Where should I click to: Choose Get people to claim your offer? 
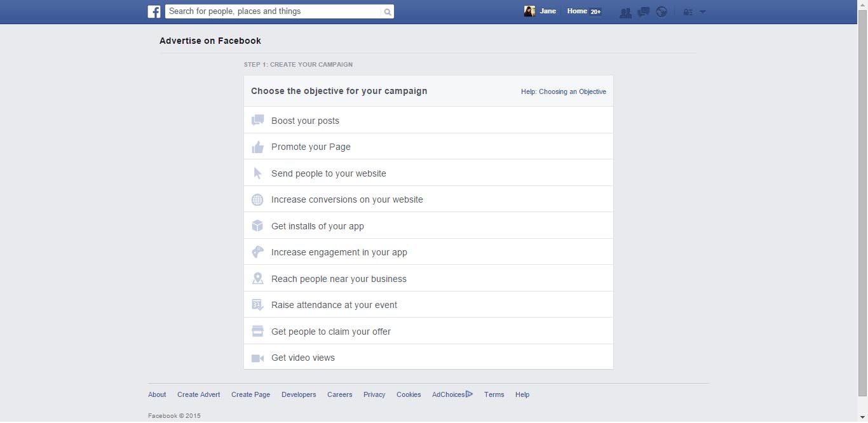click(428, 331)
